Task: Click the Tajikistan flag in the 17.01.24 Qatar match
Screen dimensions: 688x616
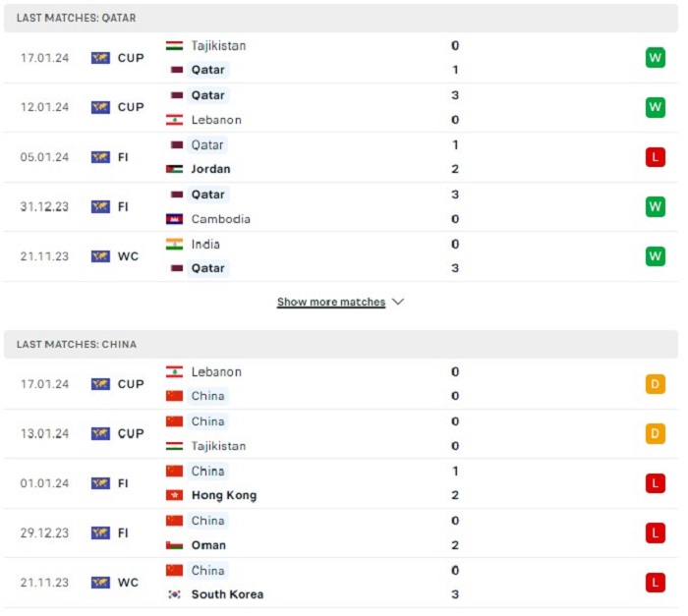Action: point(174,45)
